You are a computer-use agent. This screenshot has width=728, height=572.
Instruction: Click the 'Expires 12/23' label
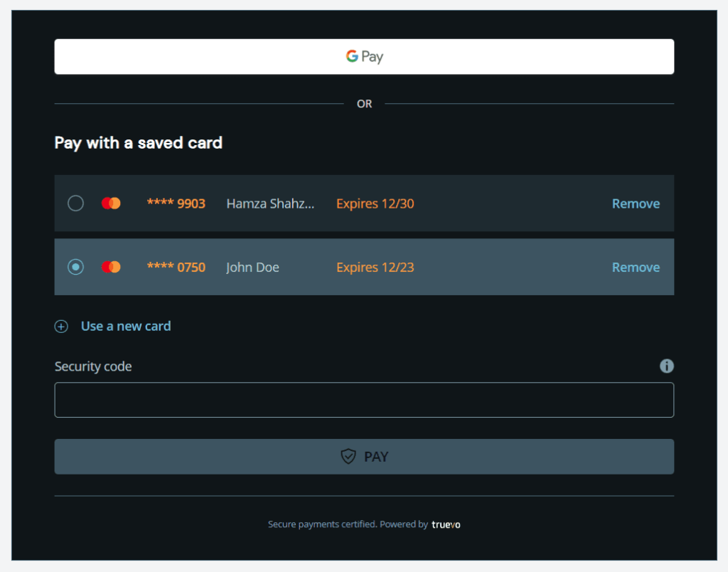tap(375, 268)
